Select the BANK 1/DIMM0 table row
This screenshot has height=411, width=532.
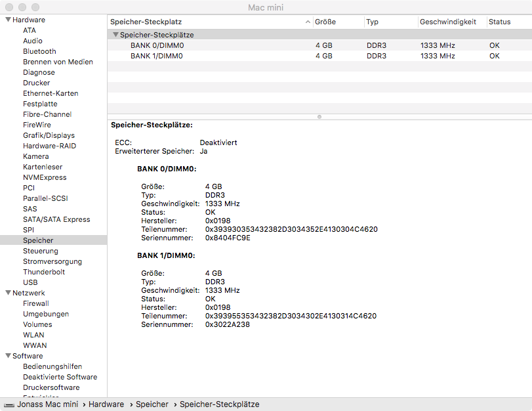coord(156,56)
